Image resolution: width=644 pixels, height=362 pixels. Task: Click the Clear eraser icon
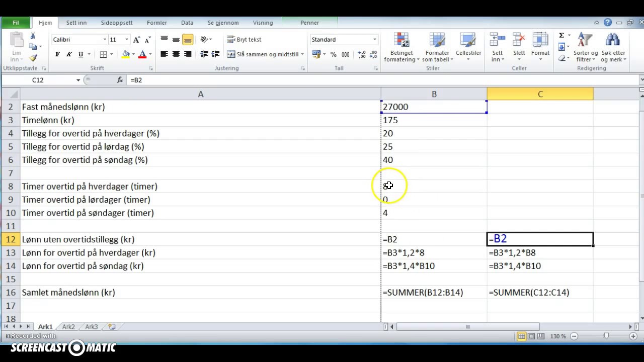tap(561, 58)
